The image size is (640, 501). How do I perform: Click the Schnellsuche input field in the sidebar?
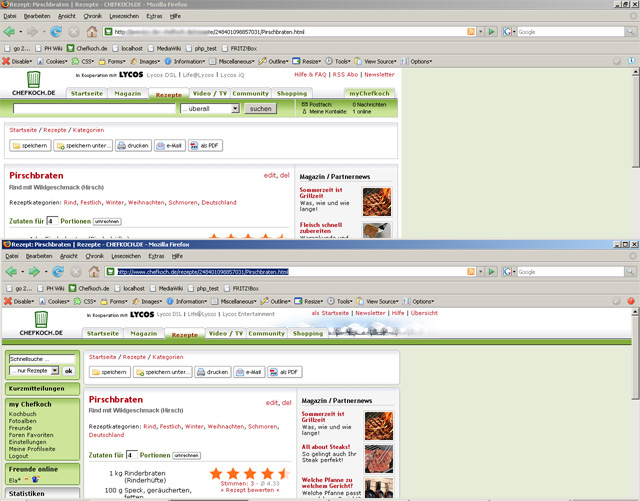click(41, 357)
